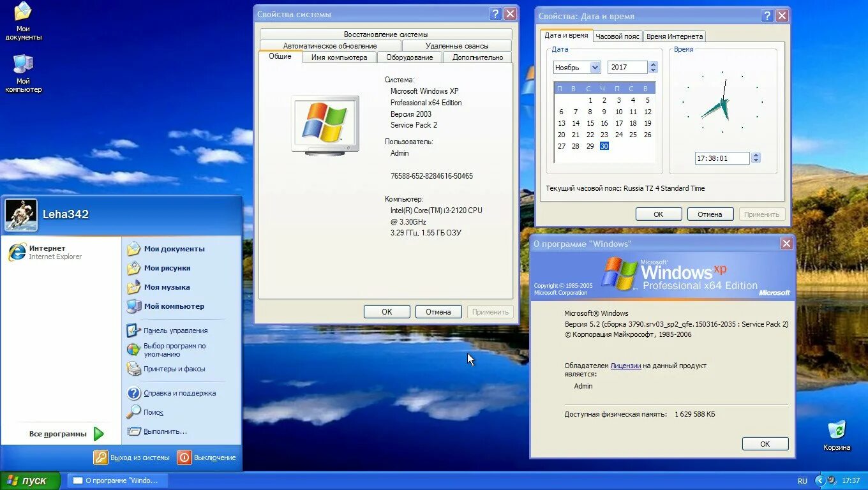Increase the year 2017 with the stepper
Viewport: 868px width, 490px height.
(652, 63)
